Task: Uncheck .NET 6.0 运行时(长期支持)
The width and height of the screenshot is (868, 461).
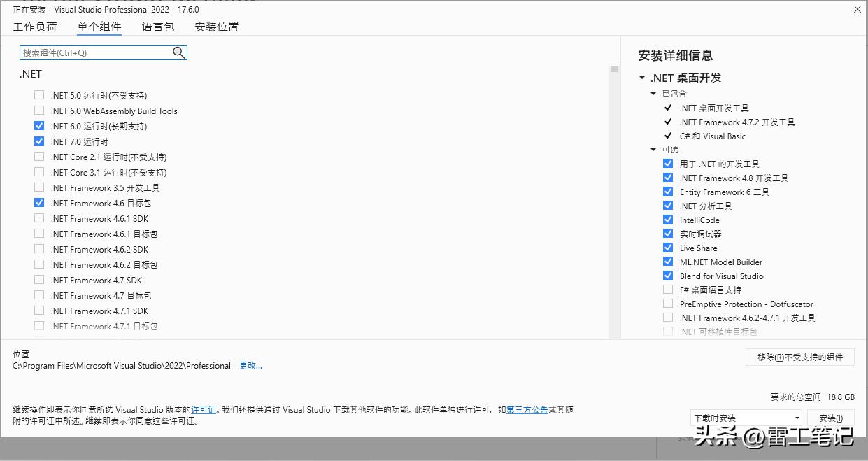Action: (39, 126)
